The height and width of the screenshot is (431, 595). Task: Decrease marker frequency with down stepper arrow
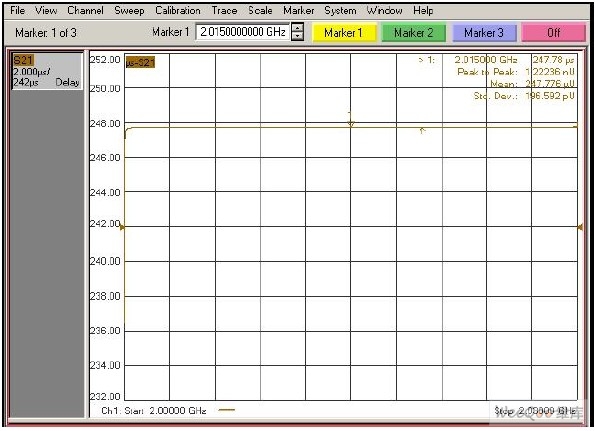pyautogui.click(x=298, y=36)
